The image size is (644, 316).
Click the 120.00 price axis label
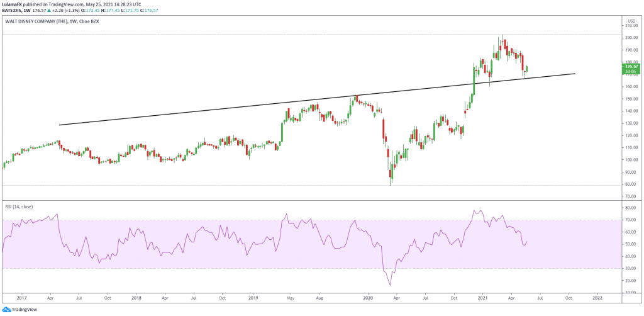pyautogui.click(x=630, y=135)
